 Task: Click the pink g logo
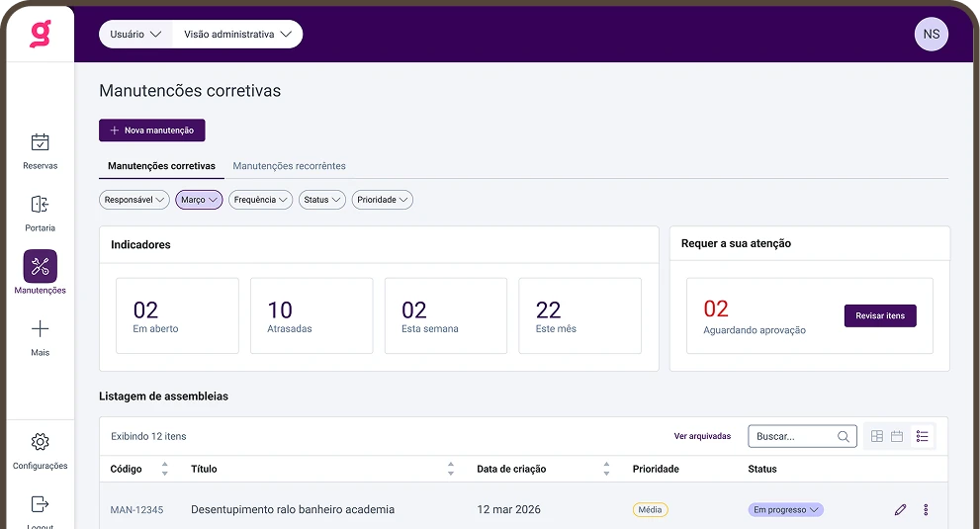pos(40,34)
